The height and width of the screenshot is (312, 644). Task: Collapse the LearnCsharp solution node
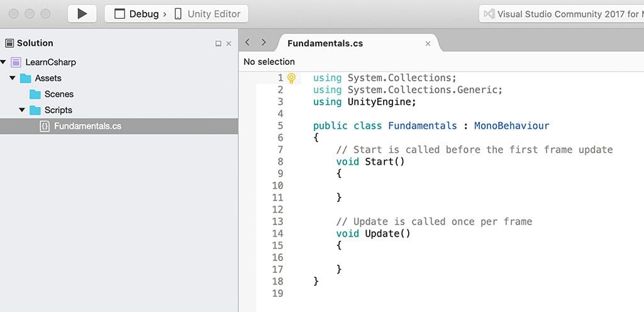(4, 62)
